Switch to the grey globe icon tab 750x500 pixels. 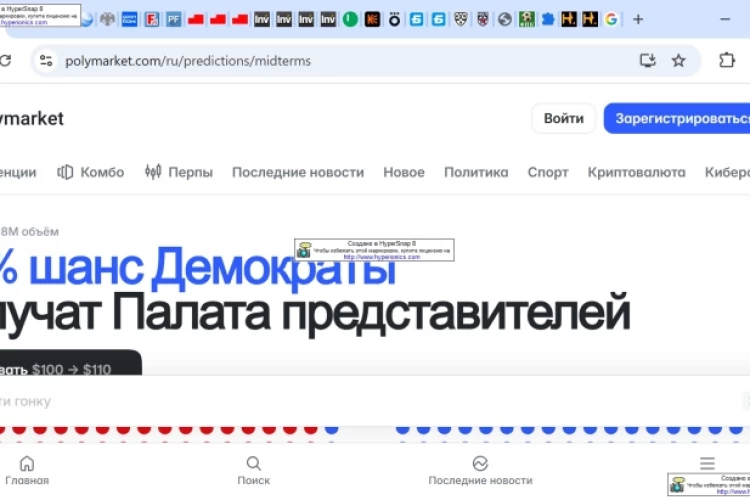[x=505, y=20]
